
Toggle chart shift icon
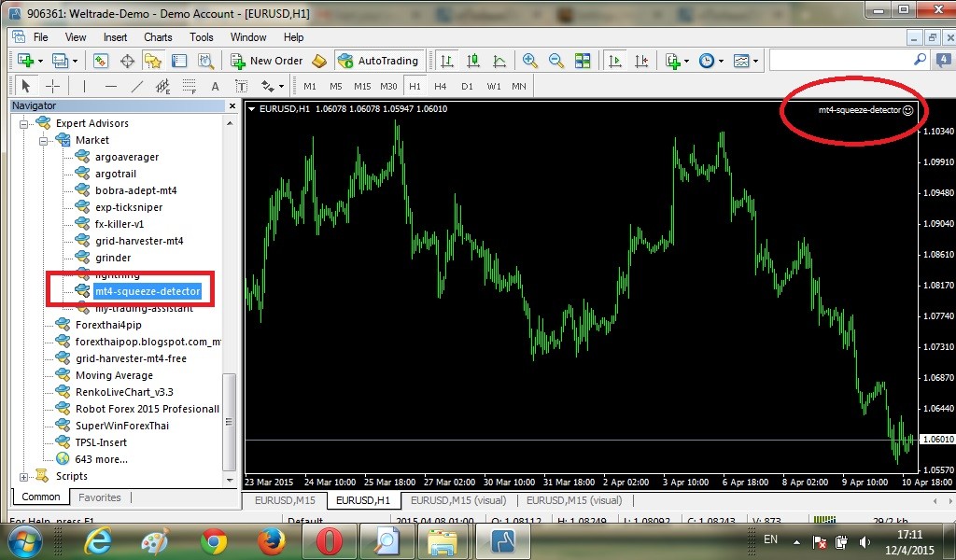[x=641, y=61]
